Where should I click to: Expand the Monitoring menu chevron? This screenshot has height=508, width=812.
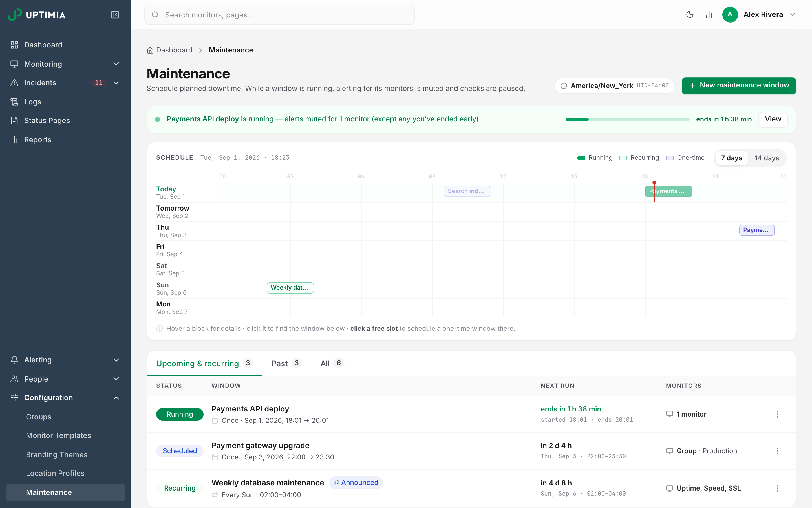click(x=116, y=64)
